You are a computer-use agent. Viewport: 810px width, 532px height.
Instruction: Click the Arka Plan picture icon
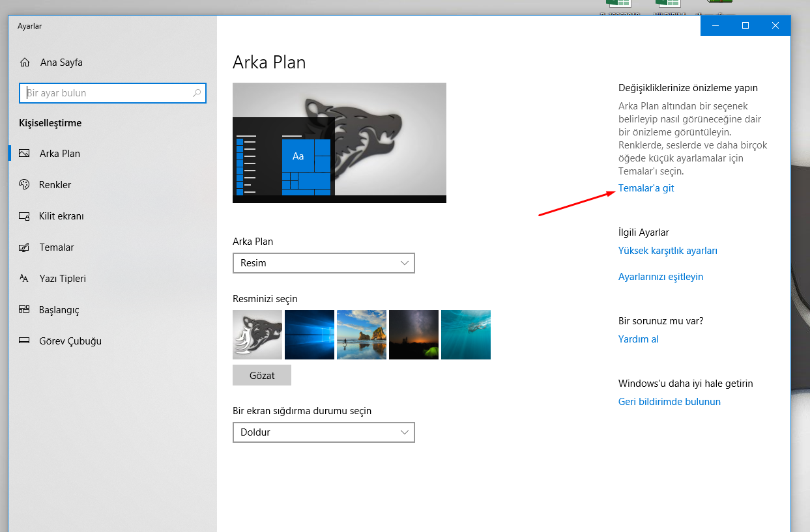pos(25,154)
